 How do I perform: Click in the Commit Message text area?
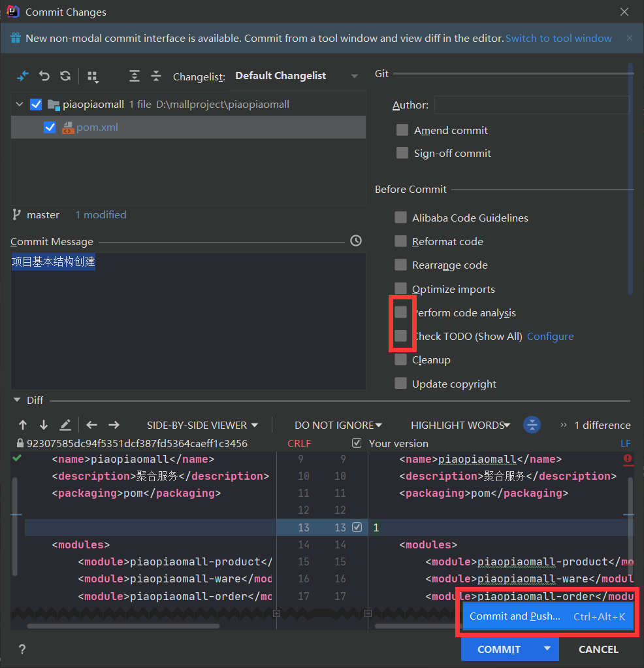188,321
